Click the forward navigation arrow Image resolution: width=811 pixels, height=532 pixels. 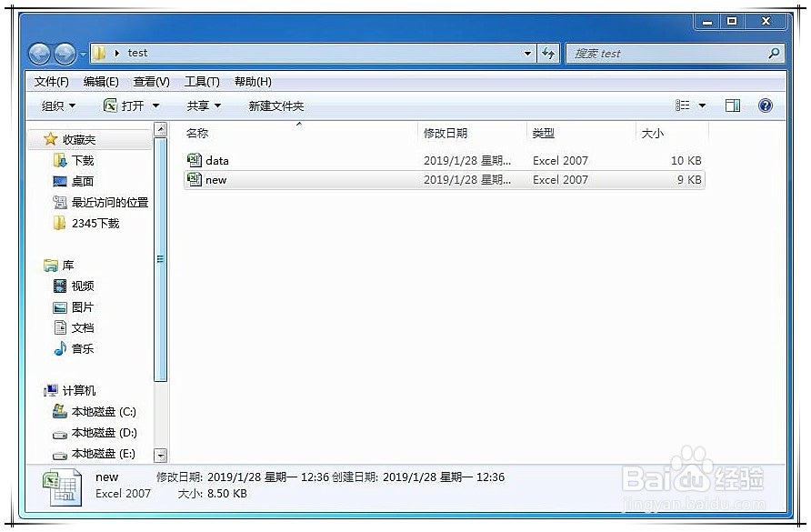click(x=64, y=53)
